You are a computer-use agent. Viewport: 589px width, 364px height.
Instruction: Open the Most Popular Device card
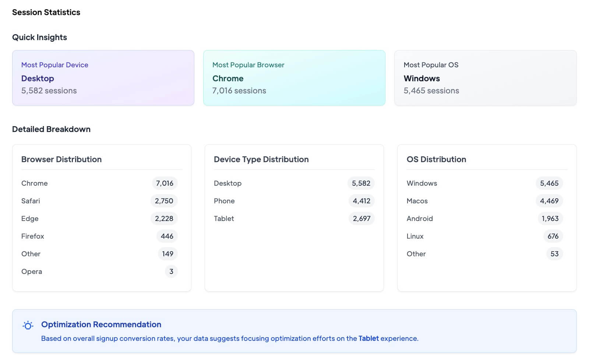pos(103,78)
